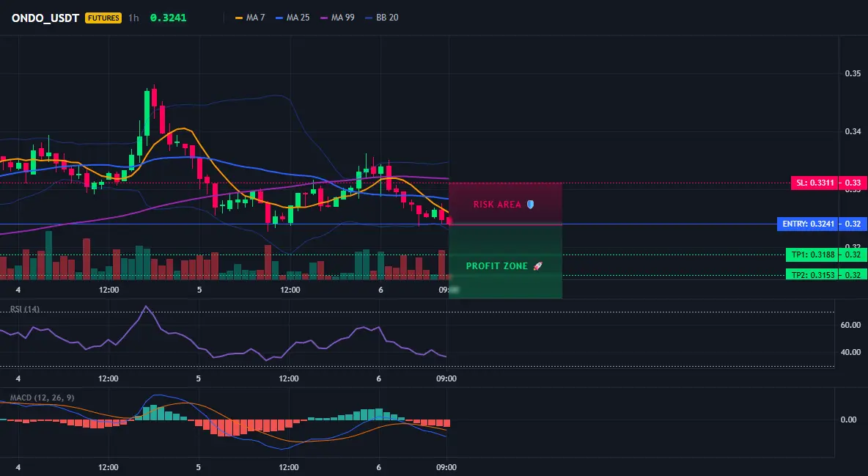Click the rocket icon beside PROFIT ZONE
Image resolution: width=868 pixels, height=476 pixels.
coord(537,266)
